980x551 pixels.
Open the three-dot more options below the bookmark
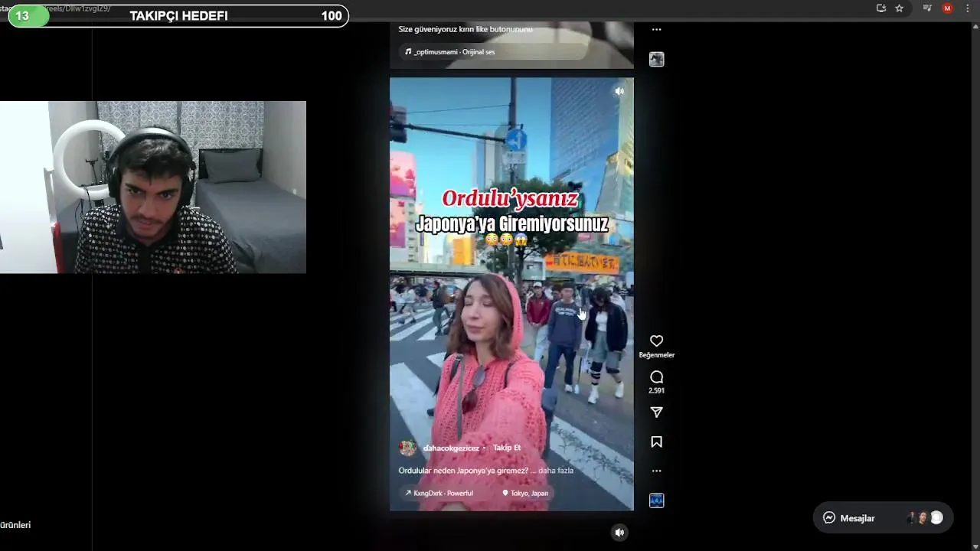(x=656, y=471)
